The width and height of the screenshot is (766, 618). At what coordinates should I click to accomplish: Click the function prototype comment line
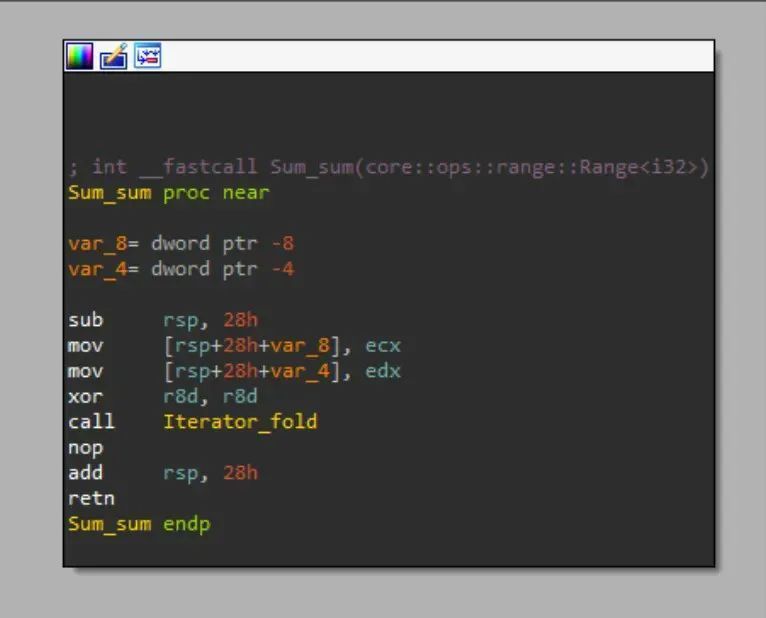388,167
